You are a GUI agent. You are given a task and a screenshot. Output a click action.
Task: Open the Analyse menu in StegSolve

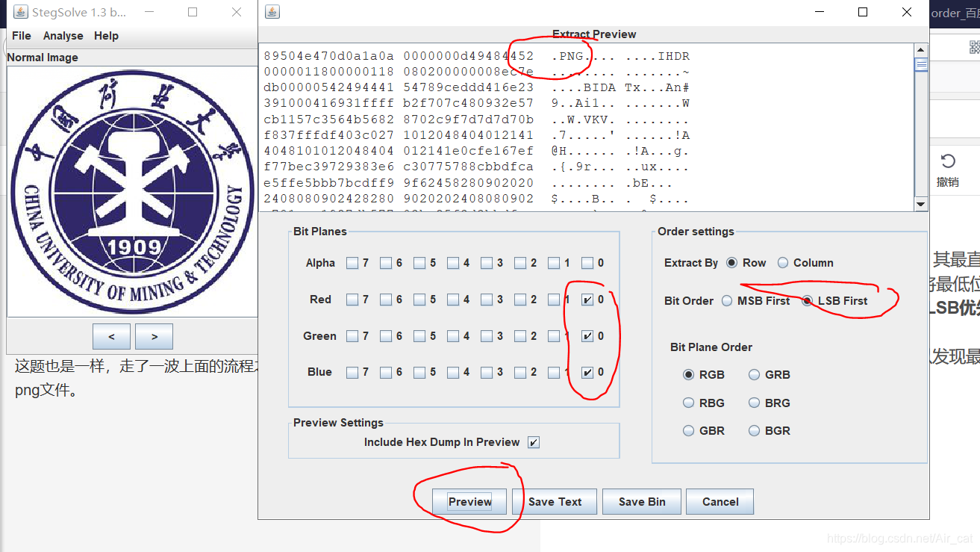coord(63,36)
